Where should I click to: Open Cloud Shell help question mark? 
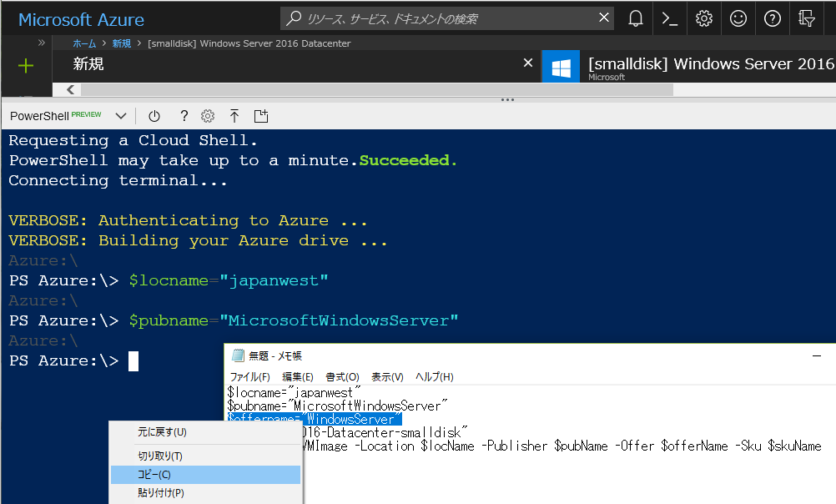click(184, 116)
